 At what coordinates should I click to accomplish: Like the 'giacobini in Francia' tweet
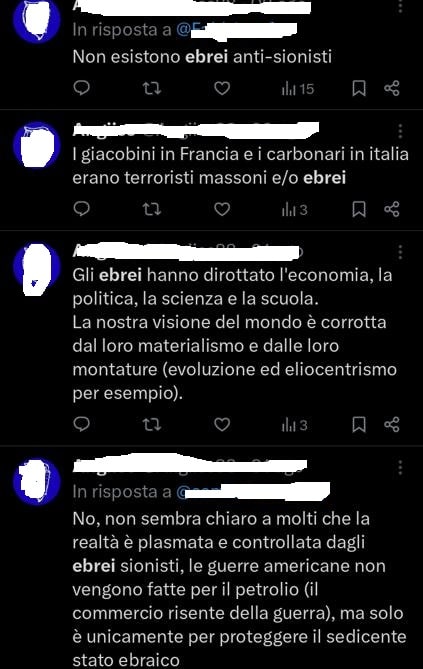click(x=222, y=209)
